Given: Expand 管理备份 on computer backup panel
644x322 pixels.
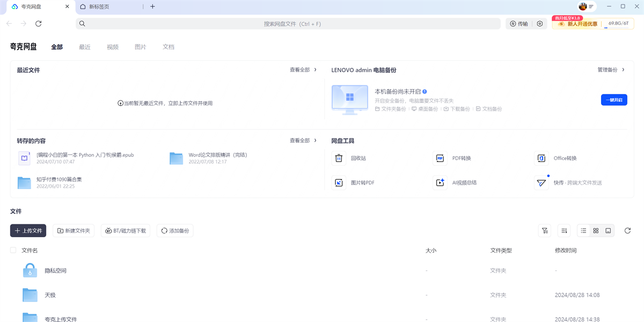Looking at the screenshot, I should (611, 70).
